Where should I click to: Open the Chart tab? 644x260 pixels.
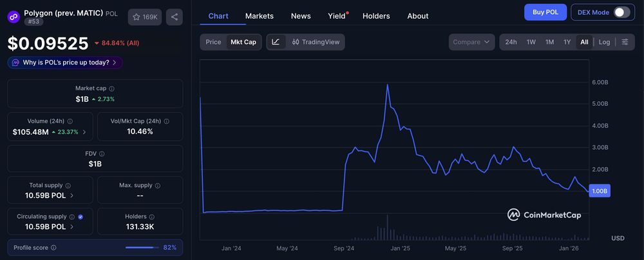coord(218,16)
